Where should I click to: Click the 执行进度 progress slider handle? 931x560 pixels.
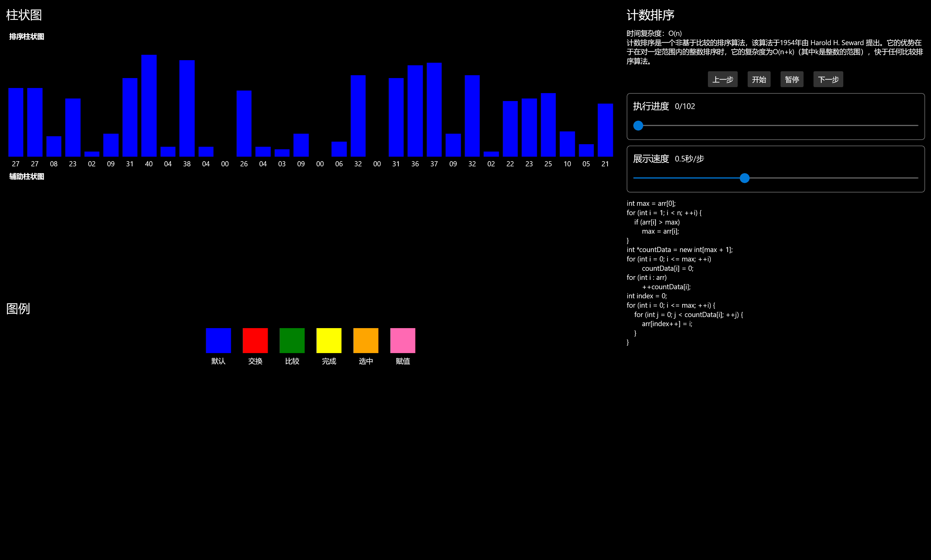(638, 126)
